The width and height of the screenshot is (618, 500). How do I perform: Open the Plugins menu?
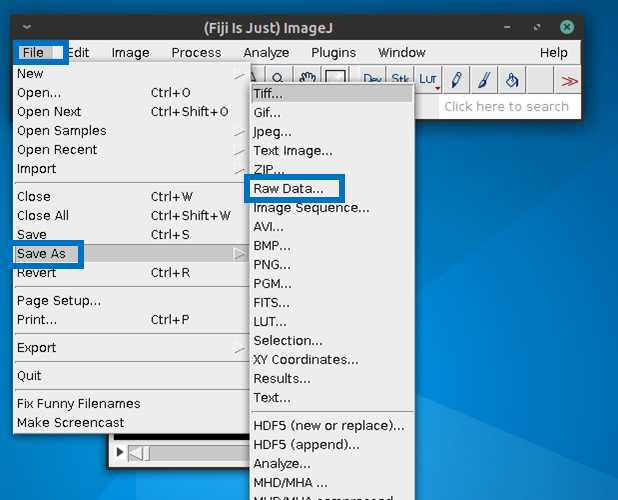point(333,52)
